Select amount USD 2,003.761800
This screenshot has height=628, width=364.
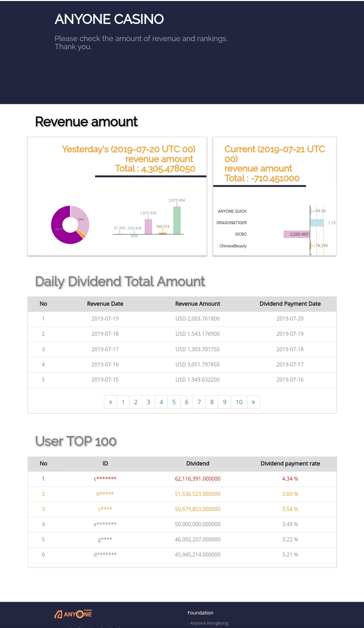[x=198, y=319]
